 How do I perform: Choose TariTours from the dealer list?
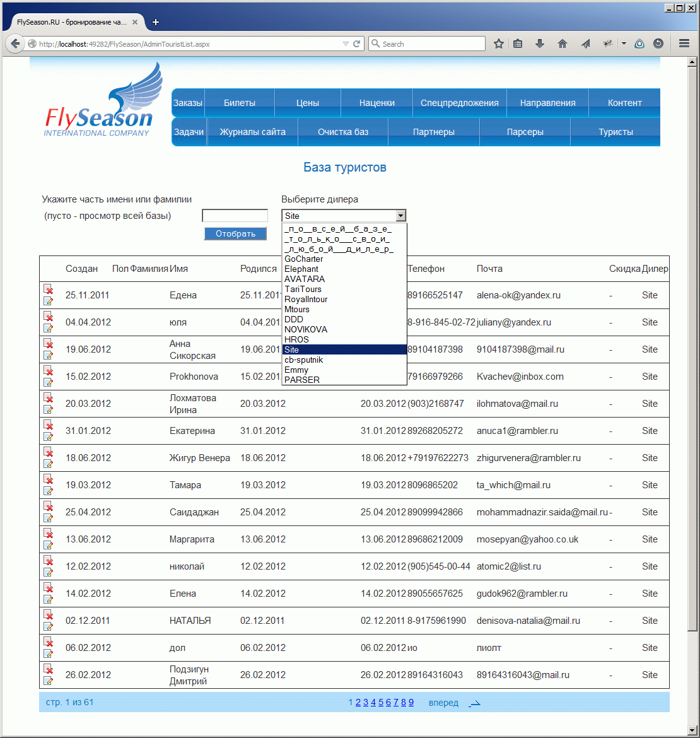344,289
